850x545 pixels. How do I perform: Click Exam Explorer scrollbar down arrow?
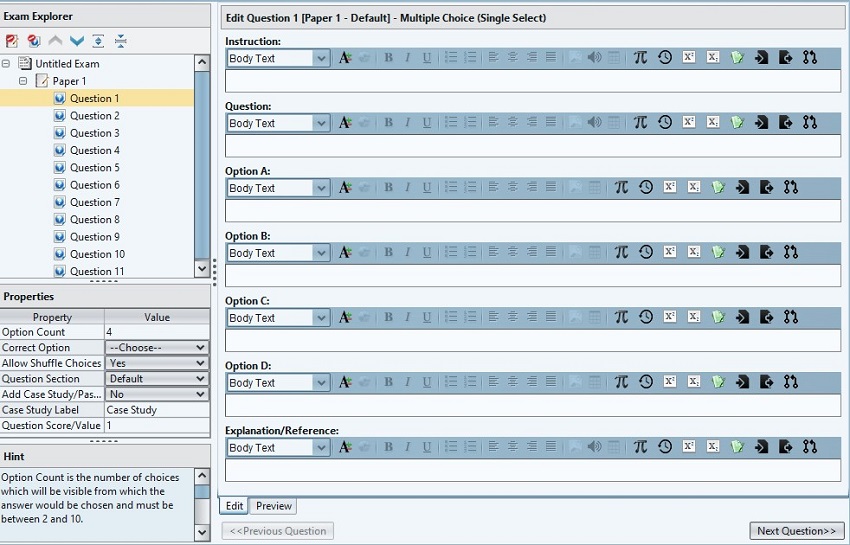coord(202,268)
